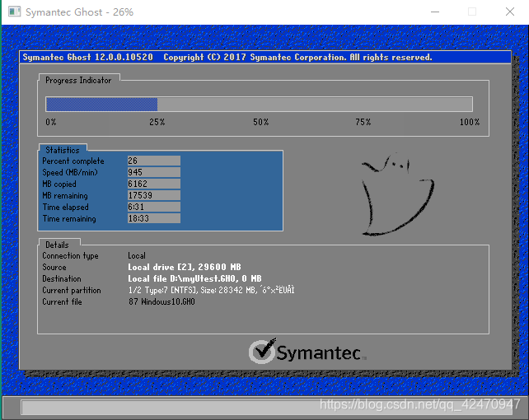Click the Destination path D:\myUtest.GHO
This screenshot has width=529, height=420.
(x=203, y=278)
